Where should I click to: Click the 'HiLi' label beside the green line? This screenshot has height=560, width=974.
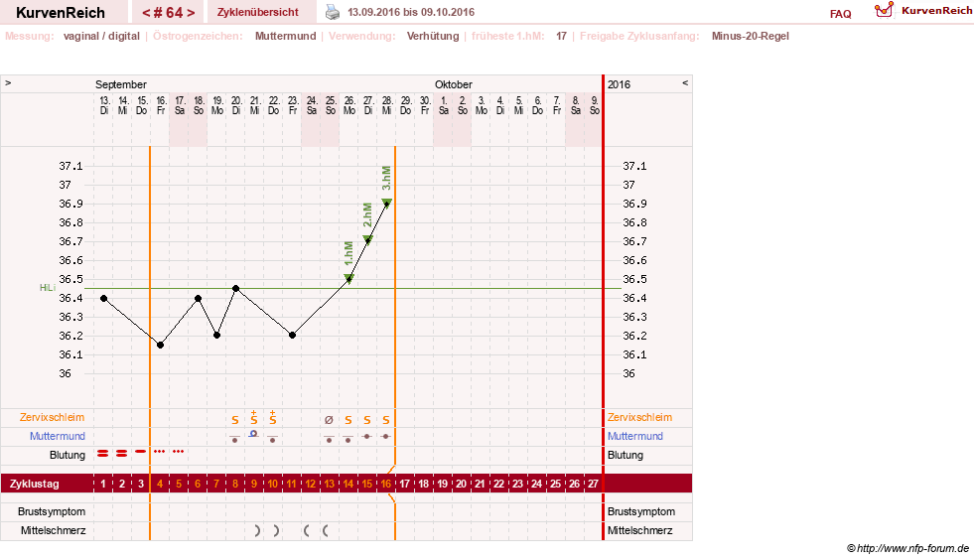48,288
